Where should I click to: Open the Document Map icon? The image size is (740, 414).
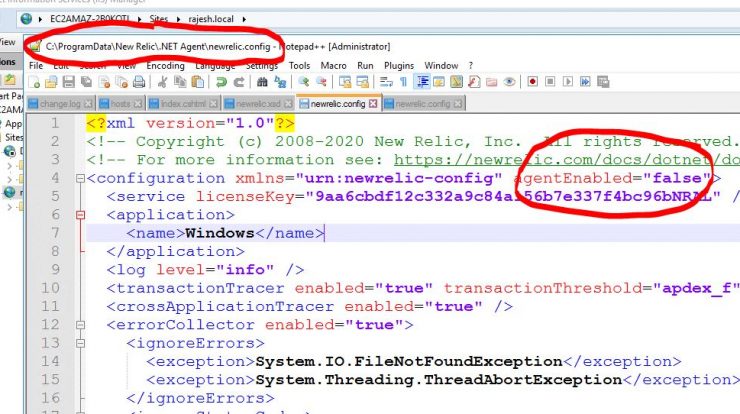click(x=456, y=82)
